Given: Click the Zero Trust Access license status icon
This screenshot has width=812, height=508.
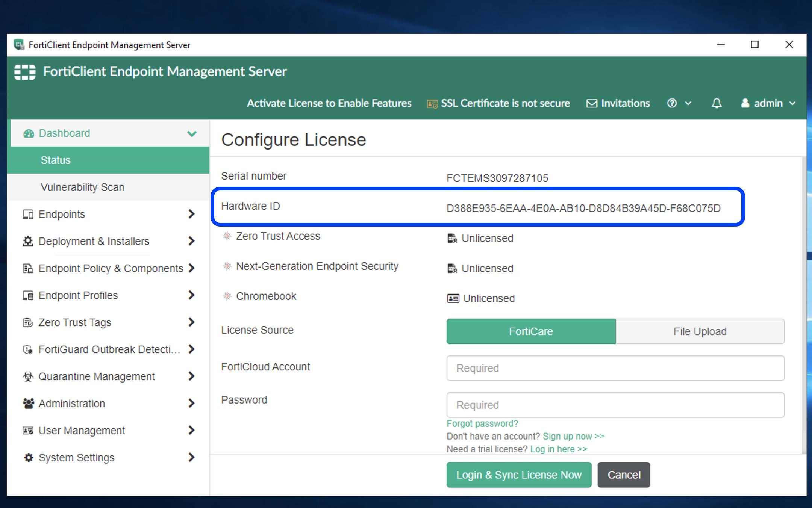Looking at the screenshot, I should pyautogui.click(x=452, y=238).
